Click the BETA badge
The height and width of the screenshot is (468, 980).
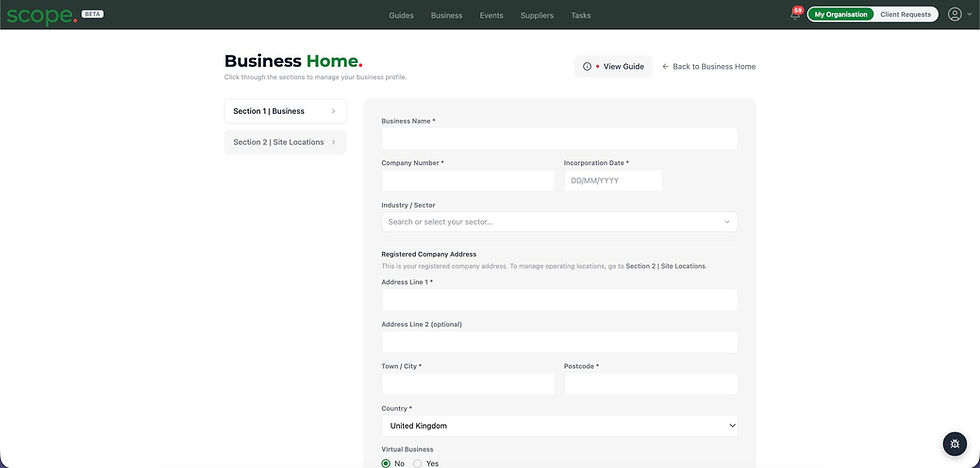point(92,14)
